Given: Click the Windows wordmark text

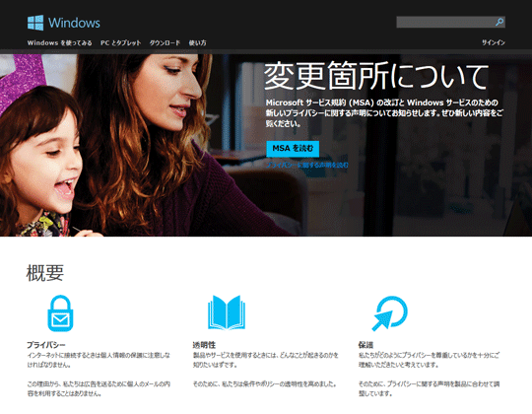Looking at the screenshot, I should [74, 23].
